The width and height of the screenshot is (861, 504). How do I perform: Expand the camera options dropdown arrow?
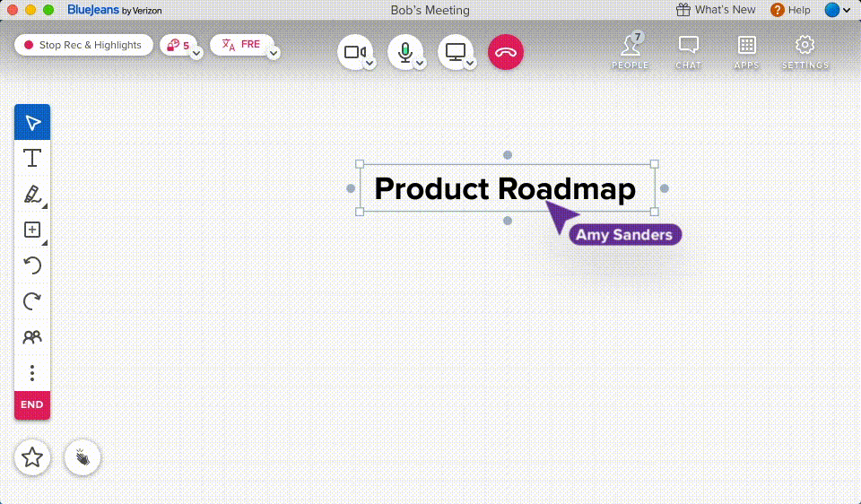click(x=370, y=64)
